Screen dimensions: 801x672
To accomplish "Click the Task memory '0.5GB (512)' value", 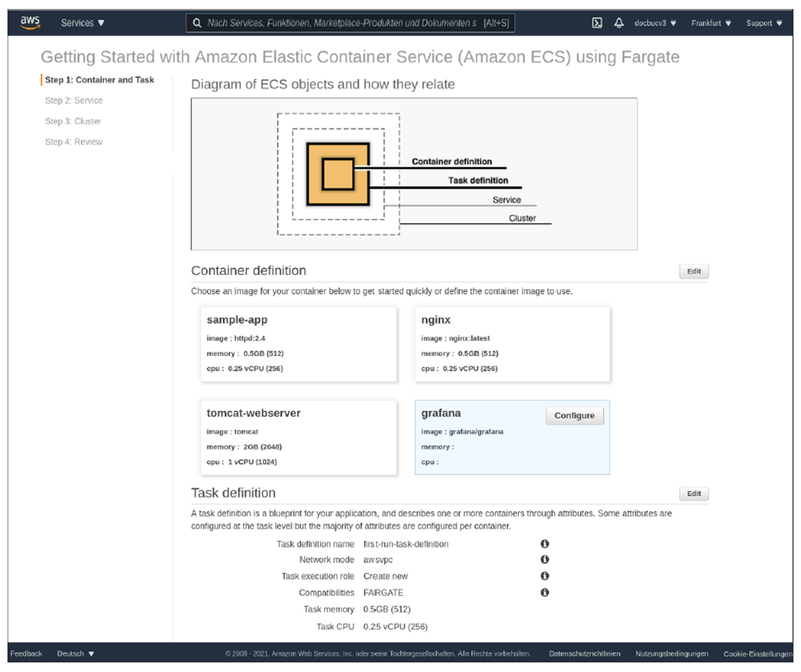I will click(387, 610).
